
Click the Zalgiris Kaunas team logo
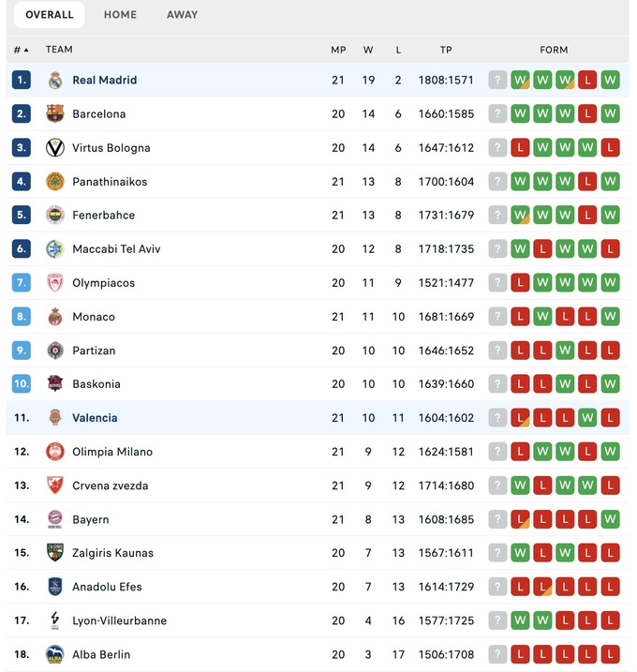coord(55,553)
